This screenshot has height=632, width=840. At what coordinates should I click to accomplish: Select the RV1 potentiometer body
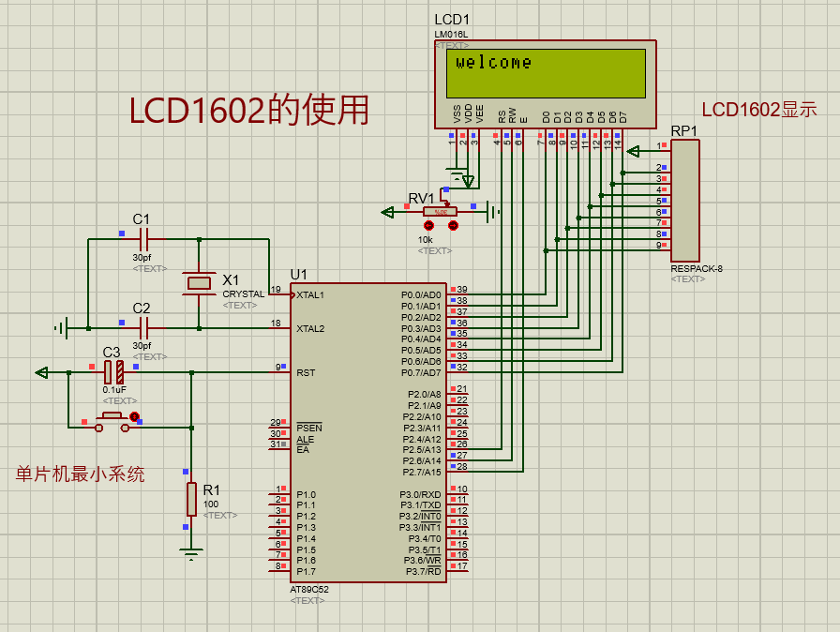[440, 212]
